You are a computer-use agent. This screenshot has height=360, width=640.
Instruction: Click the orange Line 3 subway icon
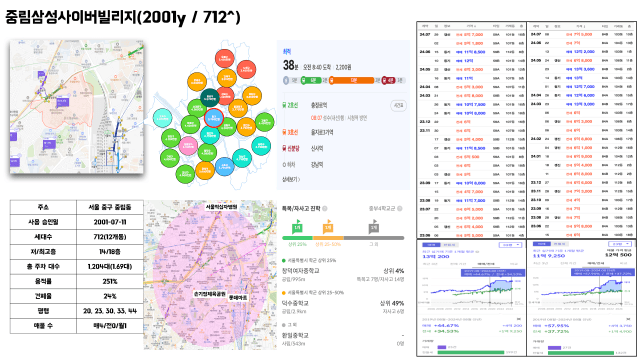point(284,132)
